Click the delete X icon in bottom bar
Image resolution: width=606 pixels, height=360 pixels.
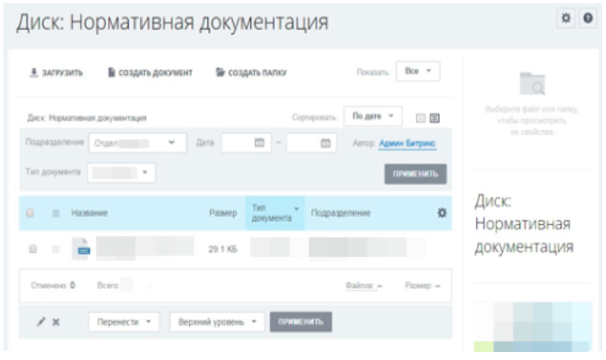click(x=56, y=322)
